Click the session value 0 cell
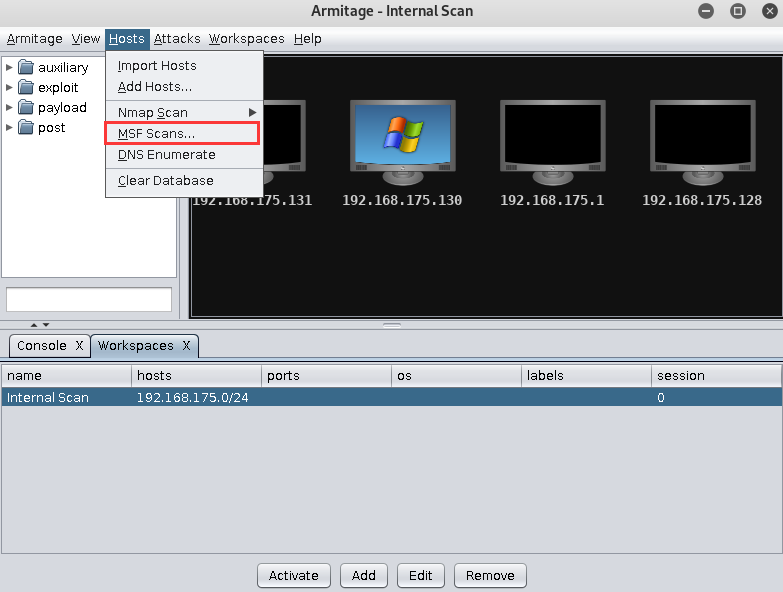Screen dimensions: 783x592 point(716,397)
